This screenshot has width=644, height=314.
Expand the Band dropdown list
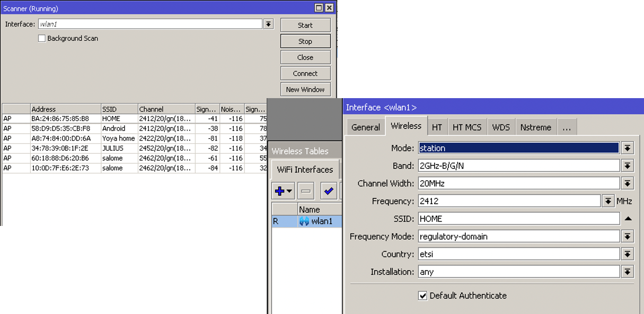point(628,165)
